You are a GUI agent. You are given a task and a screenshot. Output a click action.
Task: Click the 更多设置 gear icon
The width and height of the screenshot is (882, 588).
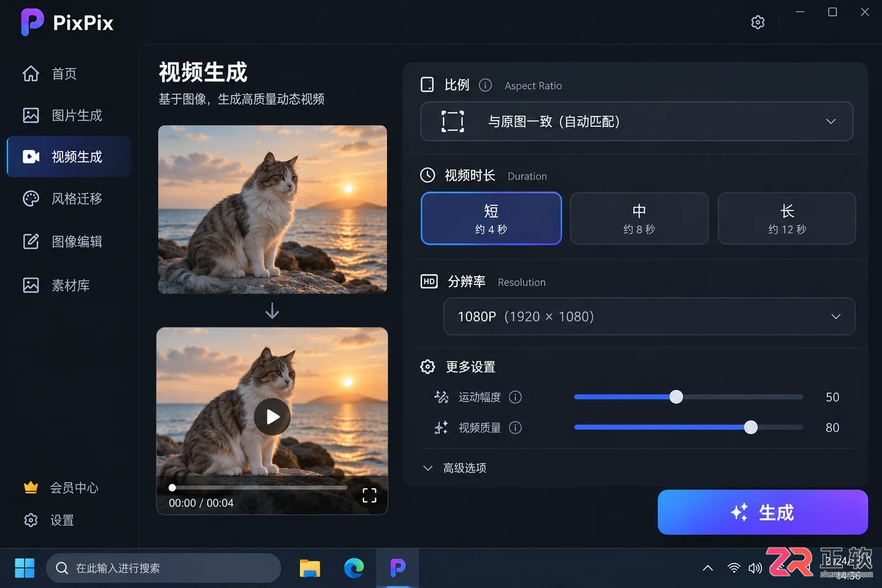[428, 366]
